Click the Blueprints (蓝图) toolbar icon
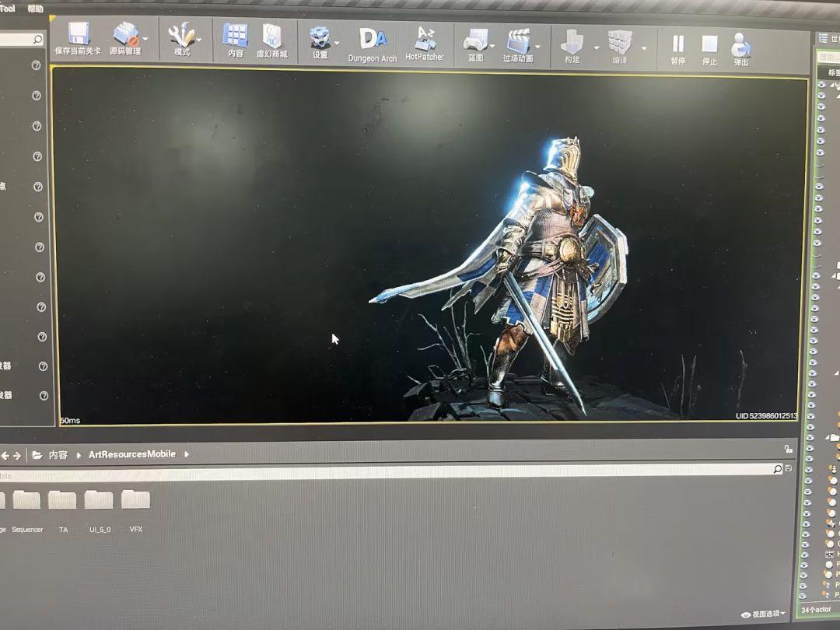The width and height of the screenshot is (840, 630). click(476, 46)
